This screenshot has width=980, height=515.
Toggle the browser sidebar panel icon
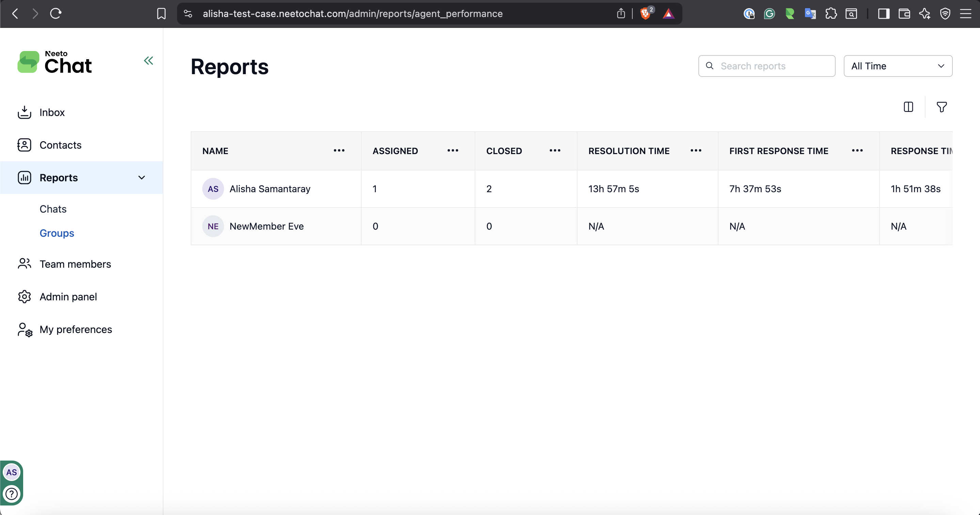pos(883,14)
